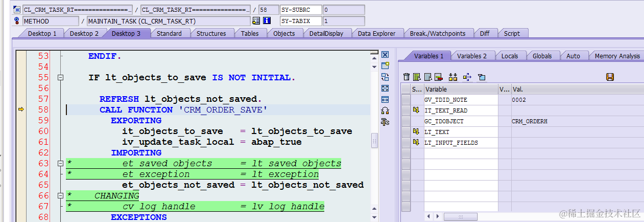
Task: Click the program icon before the CL_CRM_TASK_RT field
Action: pyautogui.click(x=17, y=10)
